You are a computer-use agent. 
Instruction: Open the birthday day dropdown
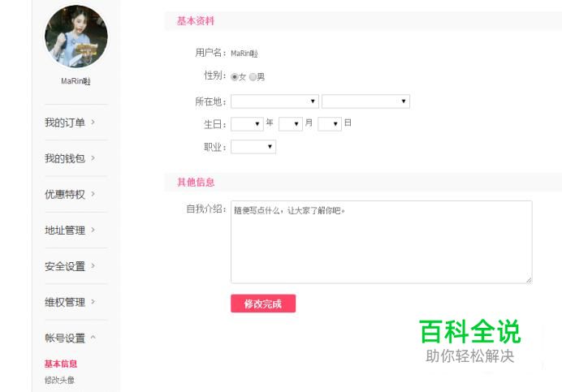329,124
